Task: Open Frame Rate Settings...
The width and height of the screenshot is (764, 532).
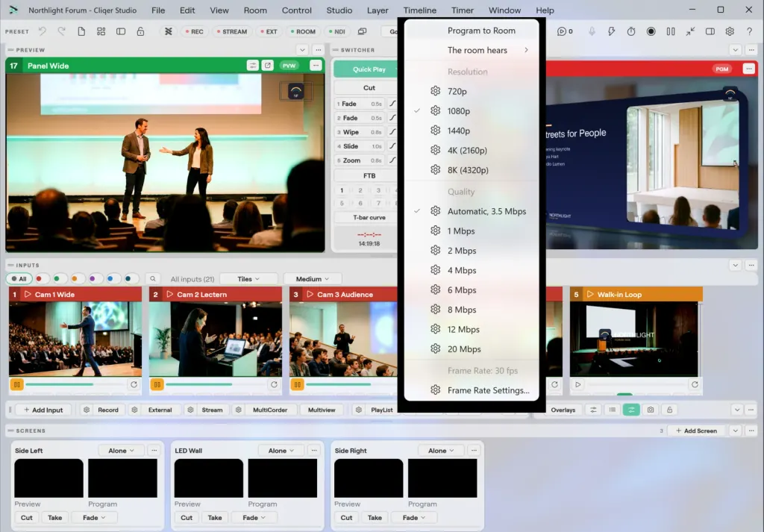Action: point(472,390)
